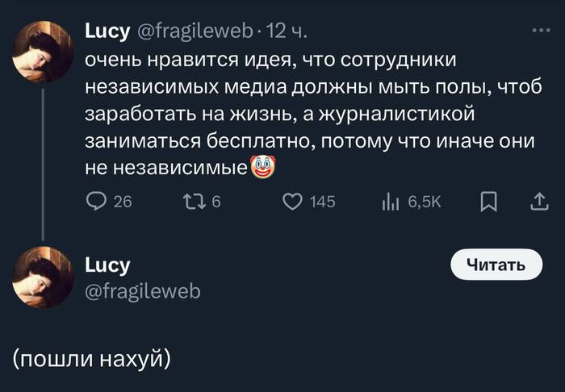This screenshot has height=392, width=565.
Task: Bookmark the tweet about independent media
Action: pyautogui.click(x=489, y=202)
